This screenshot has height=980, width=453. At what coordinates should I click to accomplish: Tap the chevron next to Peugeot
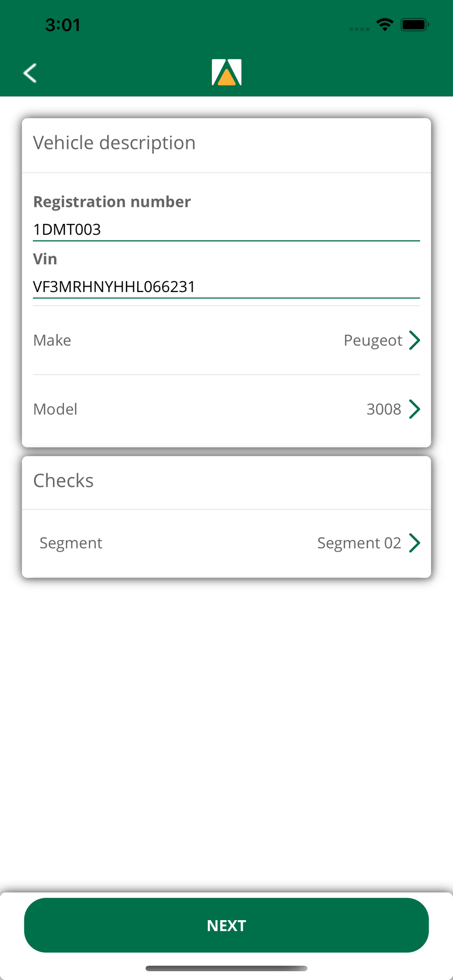pyautogui.click(x=415, y=340)
